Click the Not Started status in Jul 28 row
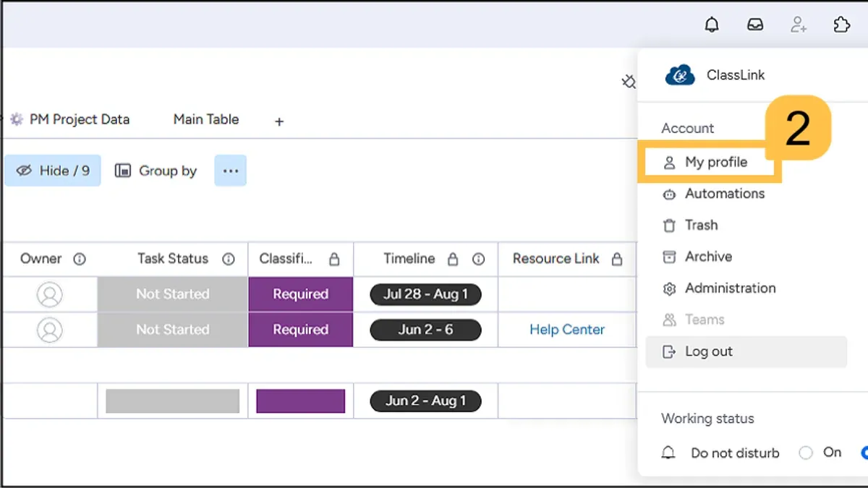The height and width of the screenshot is (488, 868). [x=173, y=294]
